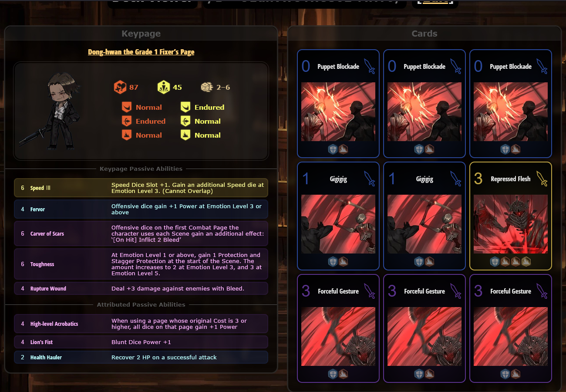The height and width of the screenshot is (392, 566).
Task: Click the Repressed Flesh card artwork
Action: click(x=511, y=224)
